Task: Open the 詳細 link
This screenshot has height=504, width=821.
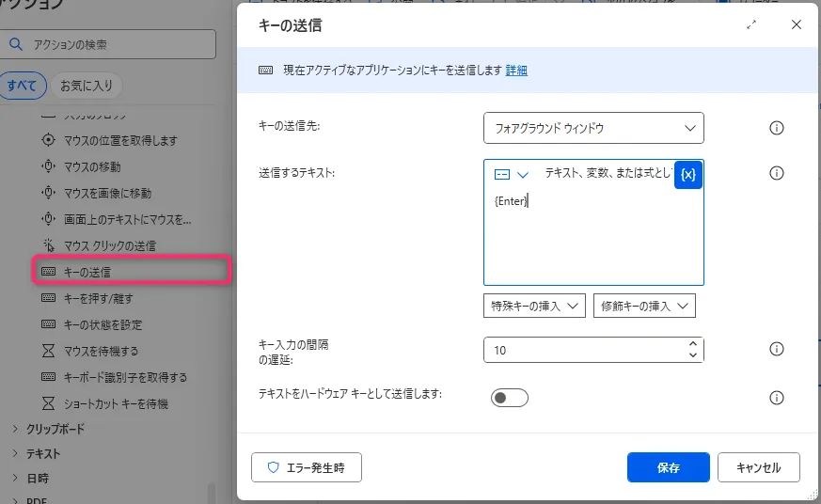Action: 516,71
